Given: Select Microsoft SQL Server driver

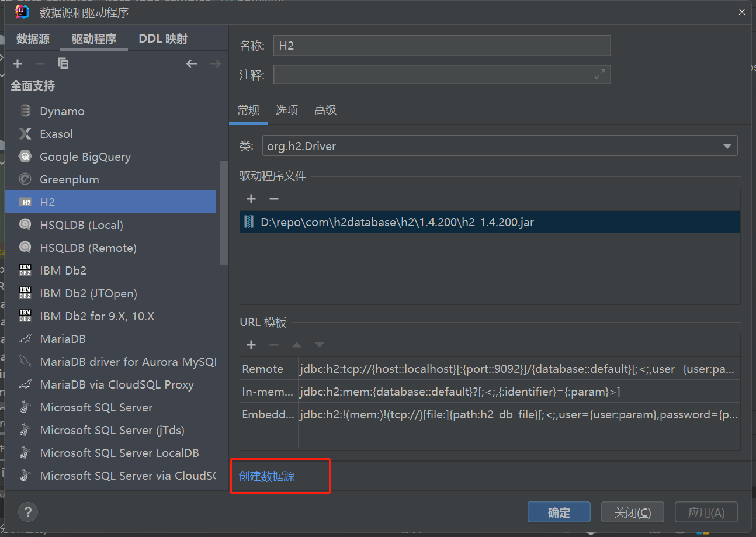Looking at the screenshot, I should point(110,407).
